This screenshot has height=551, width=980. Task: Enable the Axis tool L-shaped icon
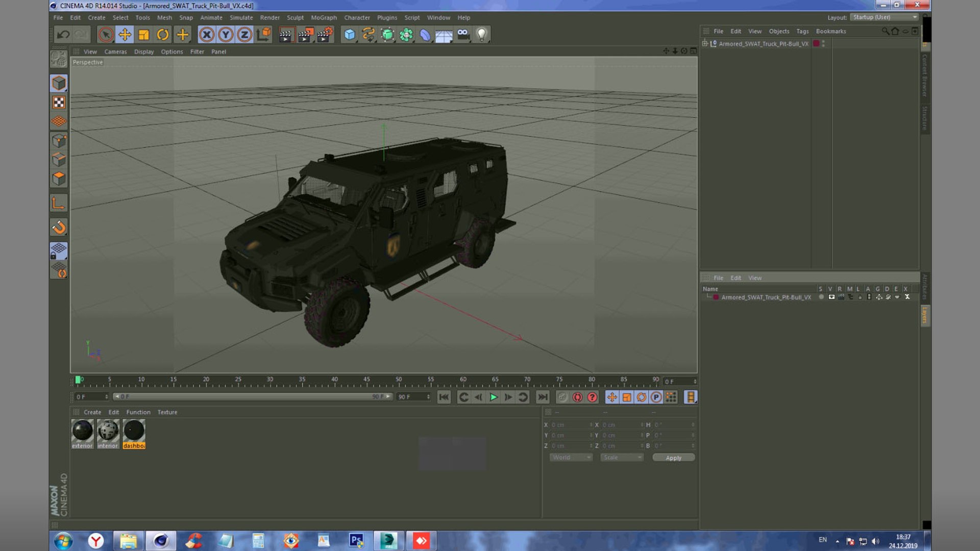[x=59, y=203]
